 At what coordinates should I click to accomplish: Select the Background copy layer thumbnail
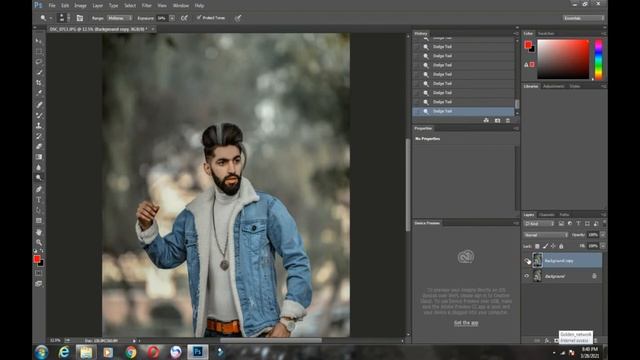(537, 260)
